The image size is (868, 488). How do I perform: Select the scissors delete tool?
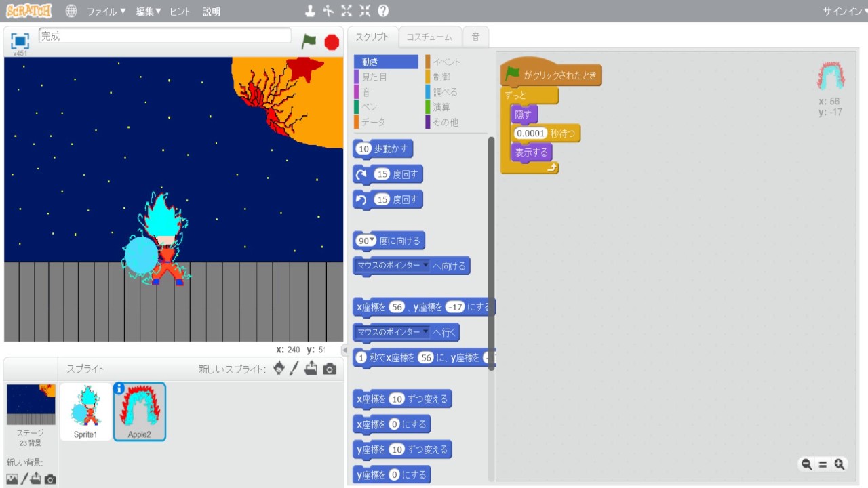click(328, 11)
